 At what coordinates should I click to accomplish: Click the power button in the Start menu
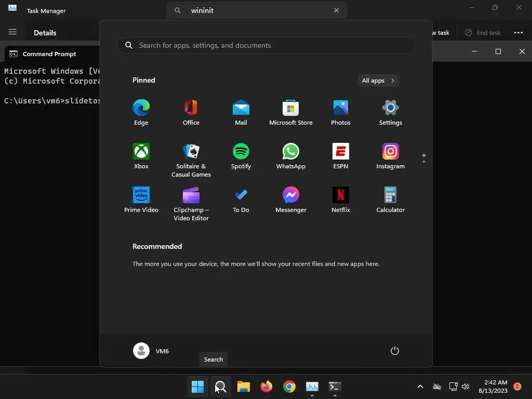(x=395, y=351)
